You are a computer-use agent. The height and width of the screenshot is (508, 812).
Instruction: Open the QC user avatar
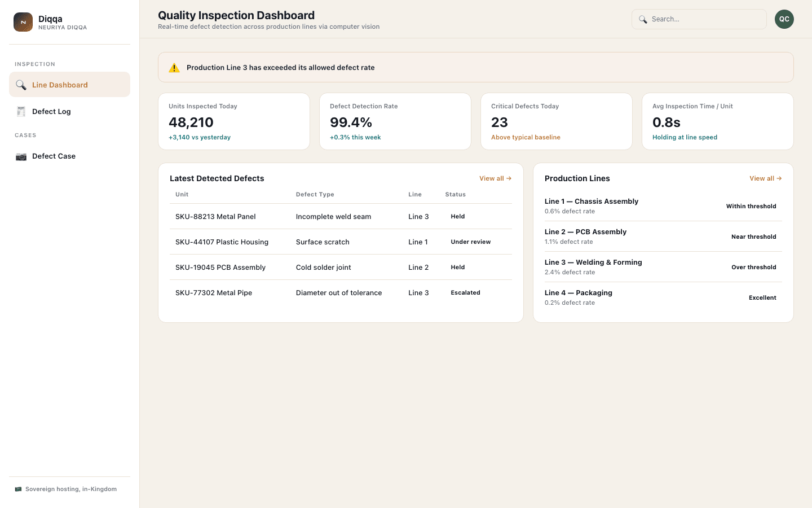784,19
